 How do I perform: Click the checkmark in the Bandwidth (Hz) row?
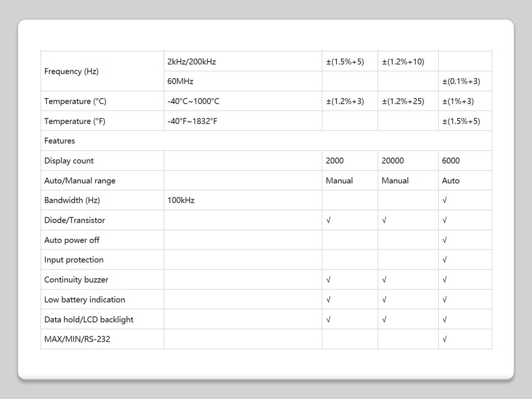point(445,201)
